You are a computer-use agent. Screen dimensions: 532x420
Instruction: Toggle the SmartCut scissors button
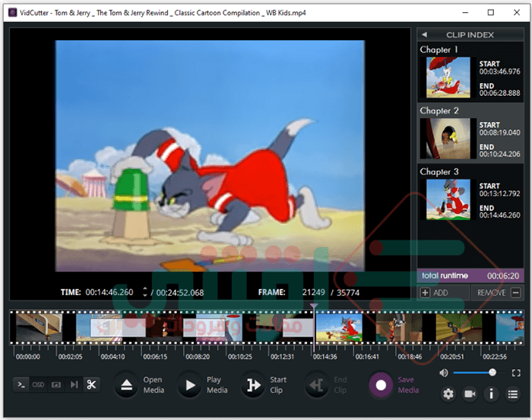91,385
